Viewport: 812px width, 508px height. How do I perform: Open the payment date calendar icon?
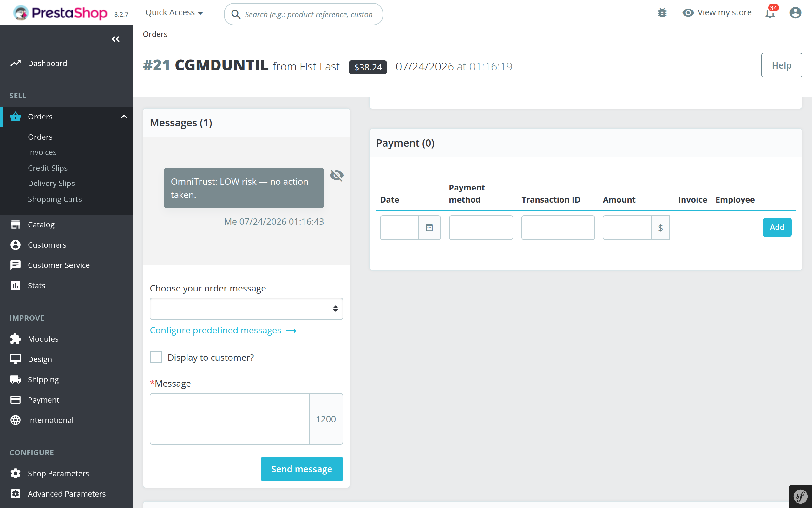(429, 227)
